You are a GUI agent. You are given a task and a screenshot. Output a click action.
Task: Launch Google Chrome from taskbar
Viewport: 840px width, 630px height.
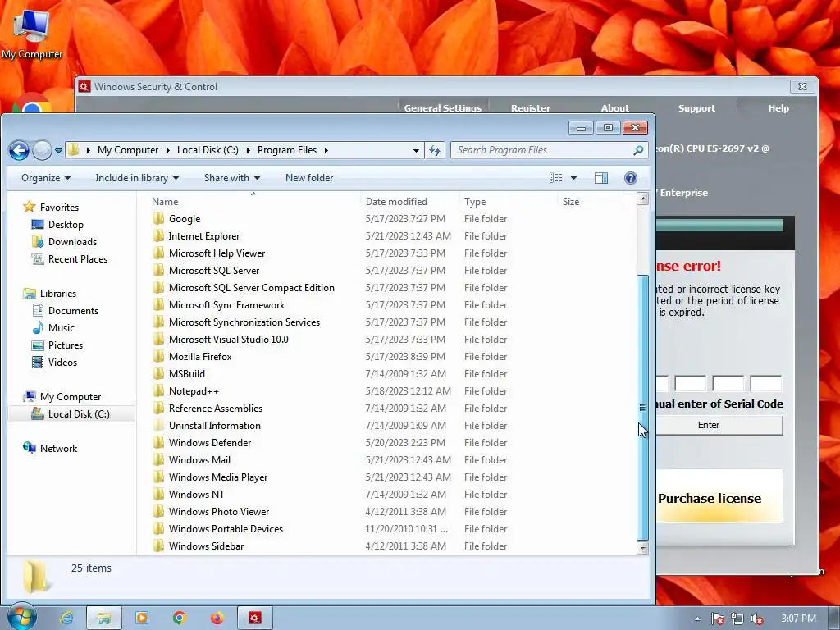[180, 618]
